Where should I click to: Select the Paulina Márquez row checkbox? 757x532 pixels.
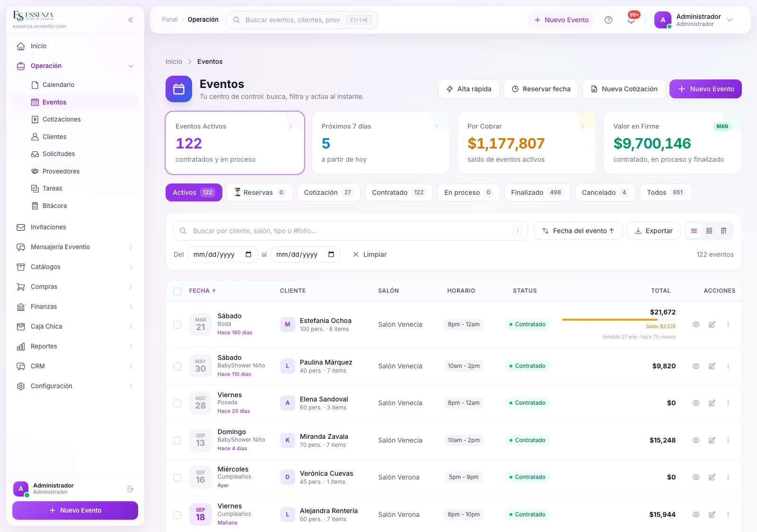pyautogui.click(x=177, y=366)
